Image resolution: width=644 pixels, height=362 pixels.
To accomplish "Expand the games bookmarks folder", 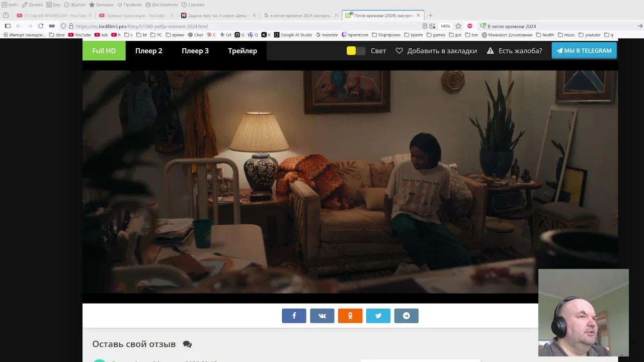I will point(436,35).
